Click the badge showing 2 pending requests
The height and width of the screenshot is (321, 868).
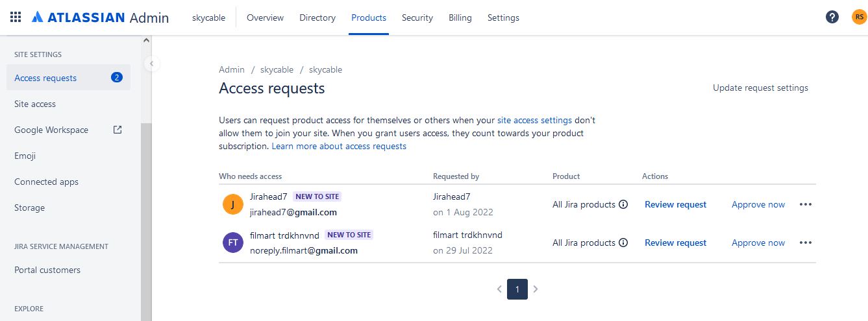point(117,78)
